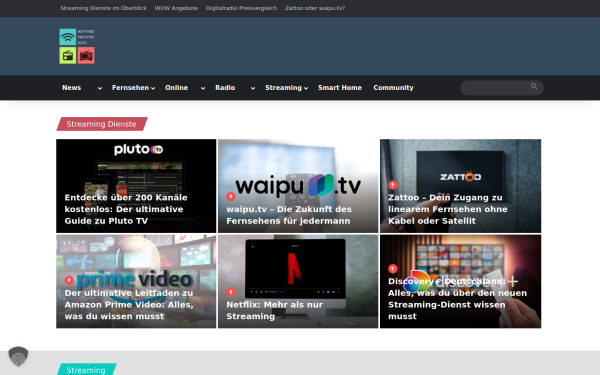Click the red trending icon on the Prime Video card
Viewport: 600px width, 375px height.
coord(69,280)
